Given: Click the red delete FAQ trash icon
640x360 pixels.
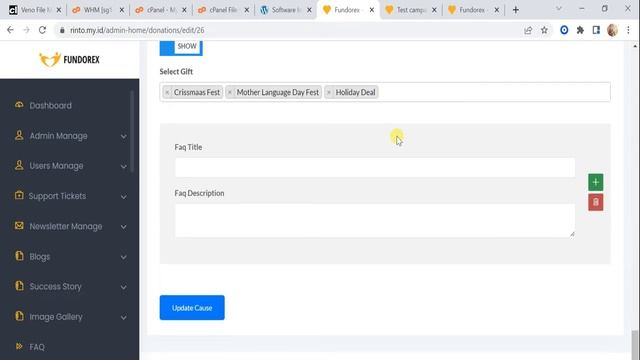Looking at the screenshot, I should (596, 202).
